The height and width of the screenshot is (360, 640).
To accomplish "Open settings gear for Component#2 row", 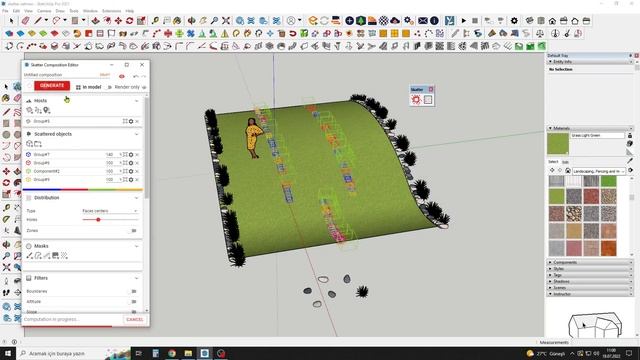I will (131, 171).
